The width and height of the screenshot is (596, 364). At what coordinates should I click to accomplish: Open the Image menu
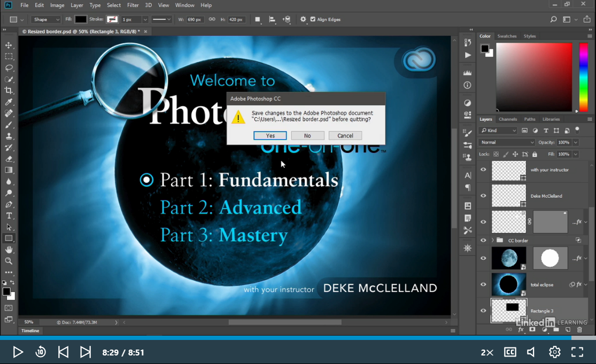click(57, 5)
